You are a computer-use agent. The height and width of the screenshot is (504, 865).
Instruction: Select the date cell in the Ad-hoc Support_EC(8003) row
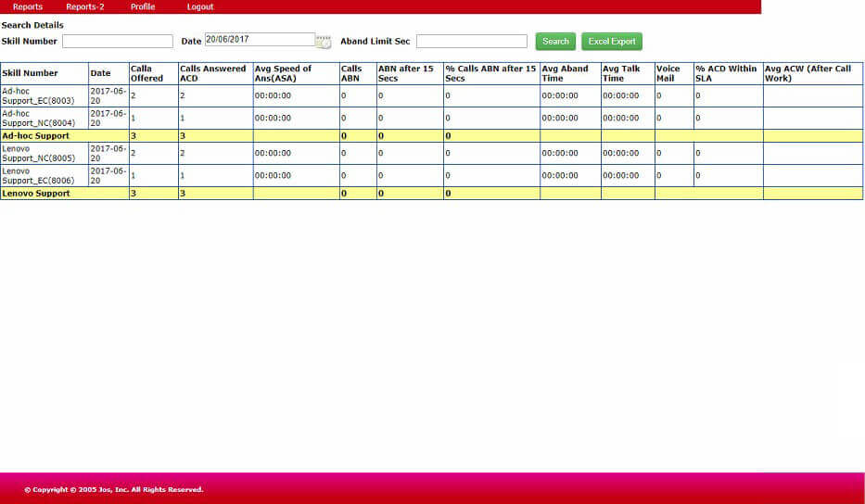tap(108, 96)
